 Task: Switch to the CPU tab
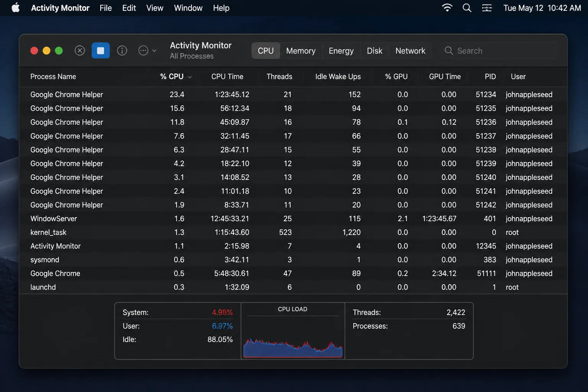click(x=266, y=51)
